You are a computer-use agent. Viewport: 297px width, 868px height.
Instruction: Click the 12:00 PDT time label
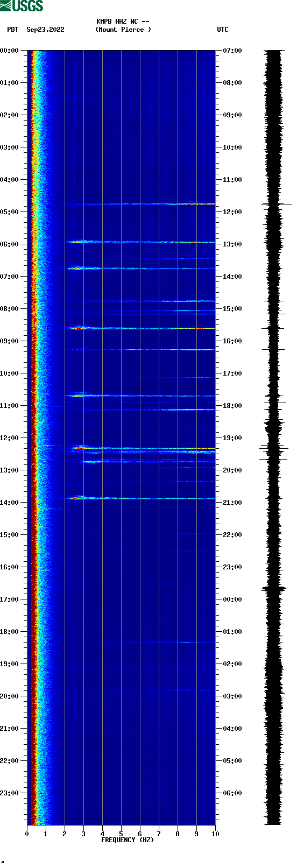point(10,438)
